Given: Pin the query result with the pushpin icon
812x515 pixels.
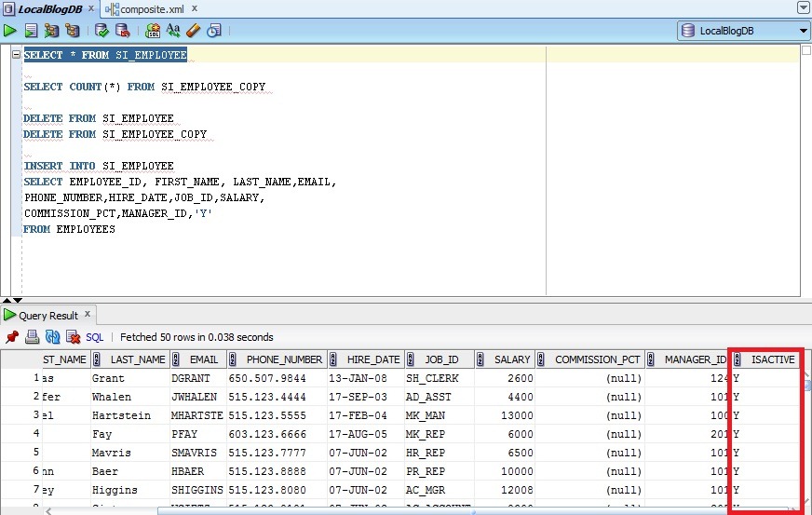Looking at the screenshot, I should pos(12,337).
